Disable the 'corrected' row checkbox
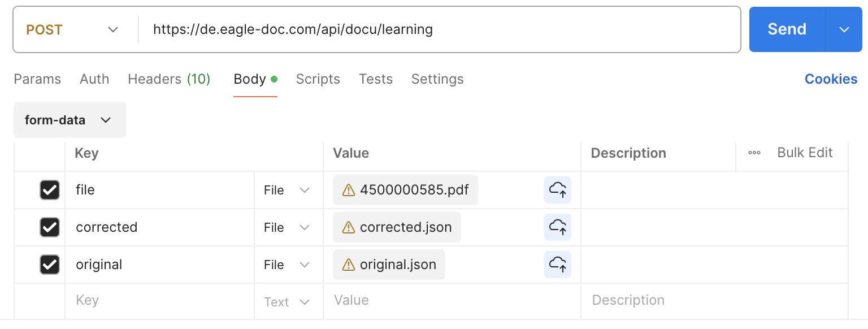 (50, 227)
